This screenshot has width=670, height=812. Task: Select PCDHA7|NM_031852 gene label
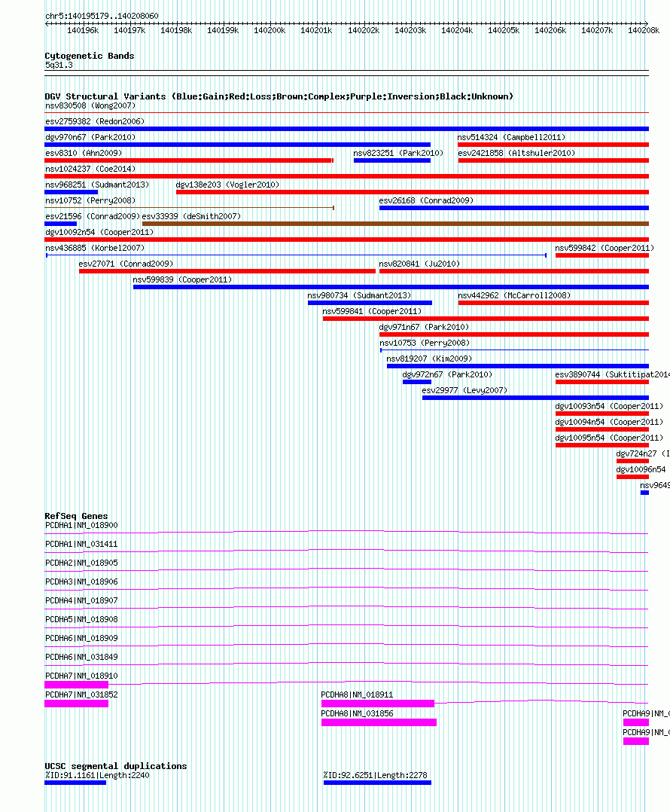[x=81, y=695]
